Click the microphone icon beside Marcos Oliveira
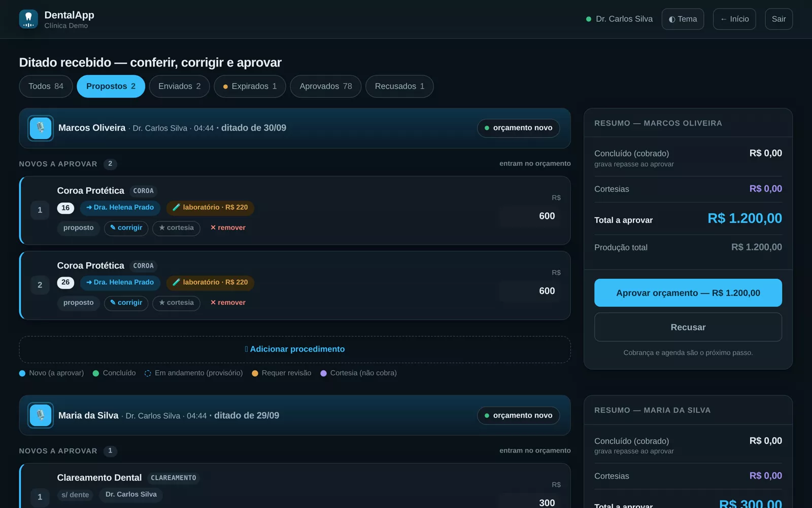The image size is (812, 508). click(41, 128)
